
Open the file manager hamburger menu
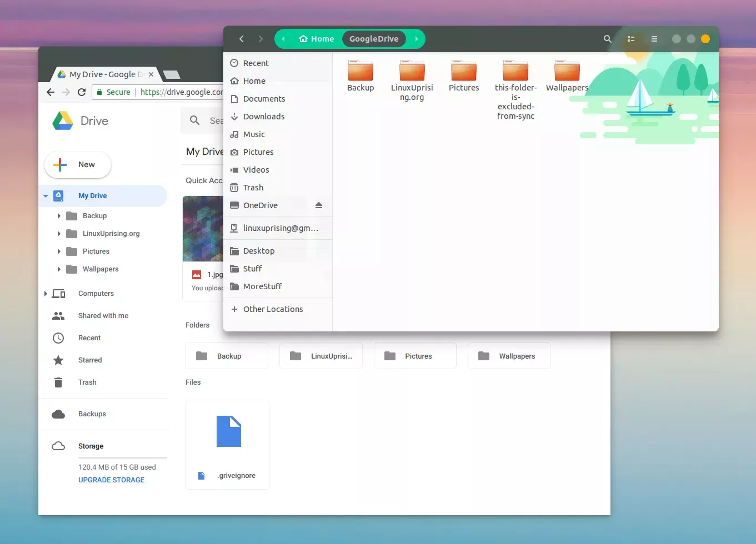[x=654, y=39]
